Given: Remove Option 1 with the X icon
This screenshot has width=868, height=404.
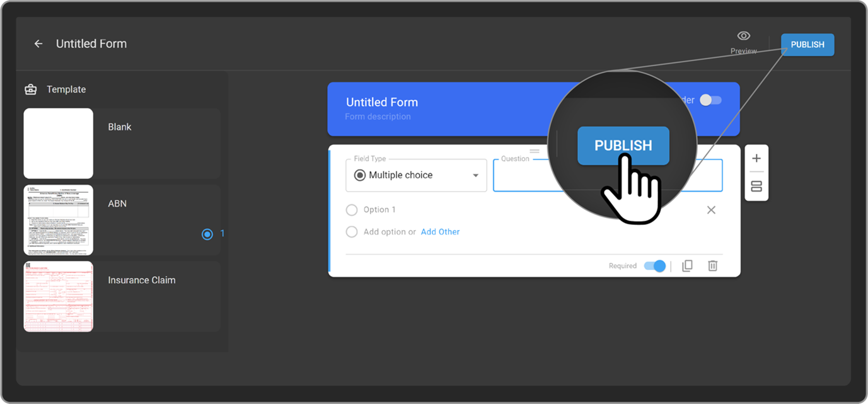Looking at the screenshot, I should coord(711,210).
